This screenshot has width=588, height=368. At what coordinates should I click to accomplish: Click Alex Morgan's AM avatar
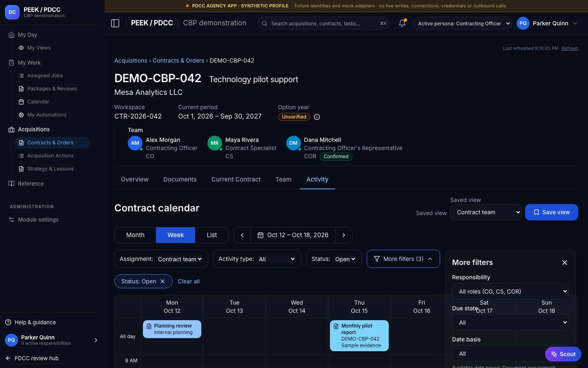click(135, 143)
